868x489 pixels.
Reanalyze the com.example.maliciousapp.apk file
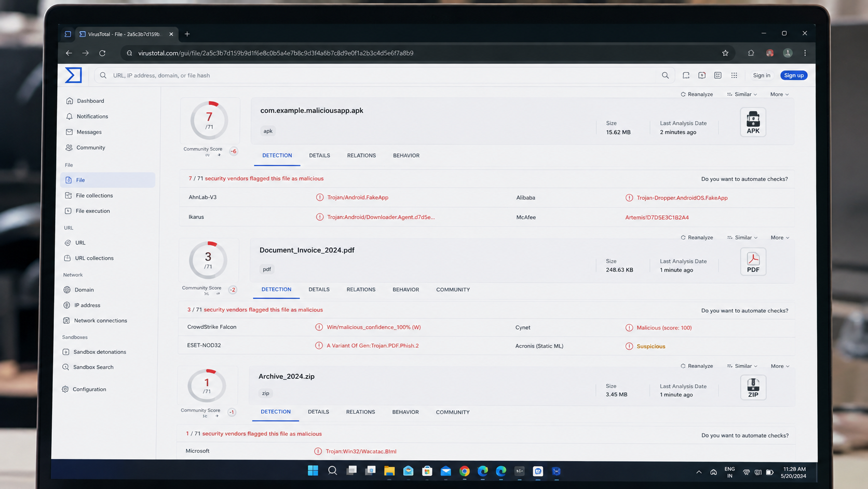[x=697, y=95]
